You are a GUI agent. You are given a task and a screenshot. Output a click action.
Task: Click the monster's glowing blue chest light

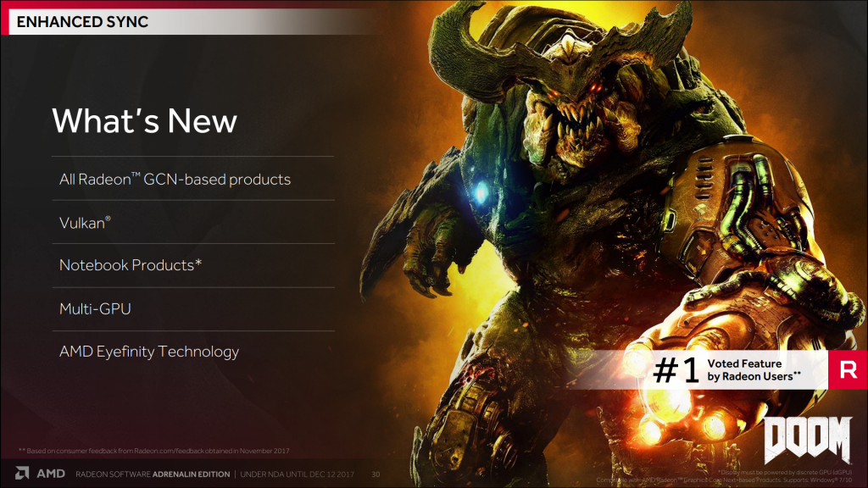[481, 191]
